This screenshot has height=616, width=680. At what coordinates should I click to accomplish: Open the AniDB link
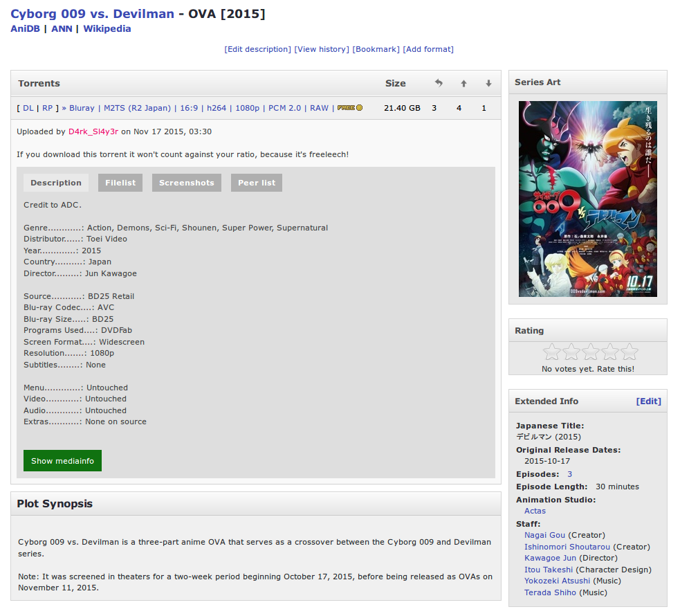[x=25, y=29]
